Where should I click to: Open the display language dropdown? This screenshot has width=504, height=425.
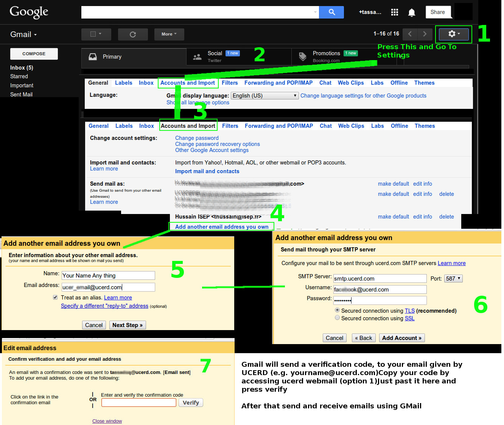point(265,96)
